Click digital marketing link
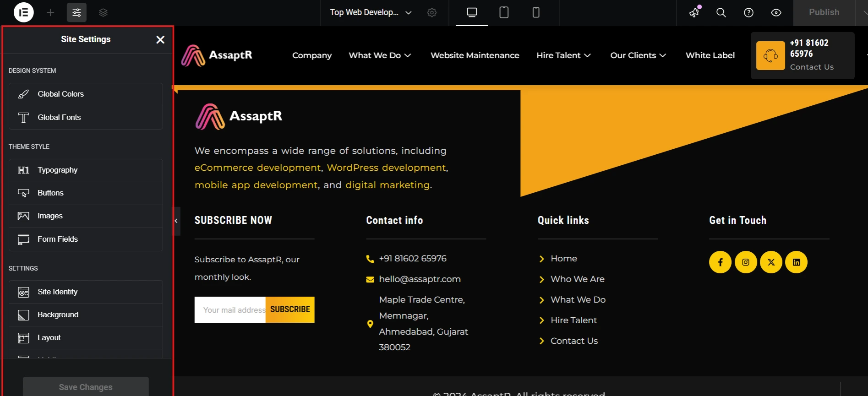The width and height of the screenshot is (868, 396). (x=388, y=185)
